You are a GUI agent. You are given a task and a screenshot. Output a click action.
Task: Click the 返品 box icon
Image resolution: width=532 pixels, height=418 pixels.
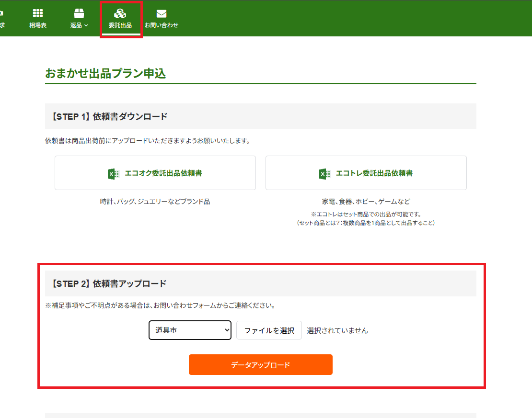pos(79,13)
